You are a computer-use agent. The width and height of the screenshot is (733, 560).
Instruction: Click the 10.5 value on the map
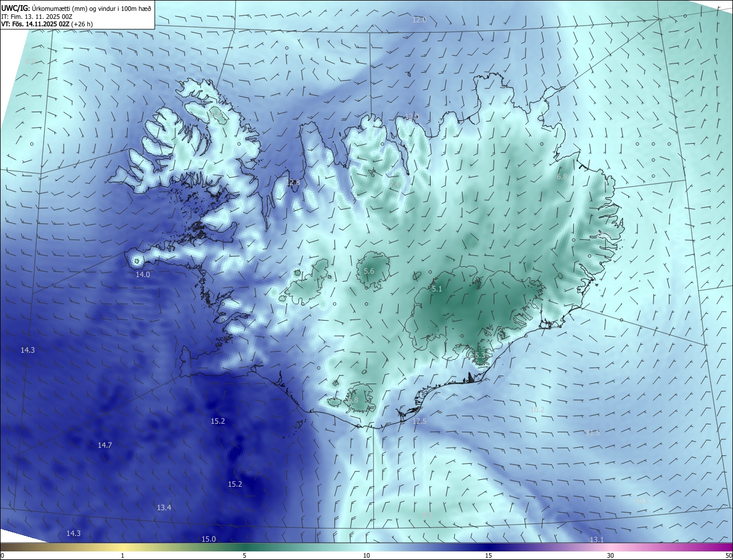(642, 500)
